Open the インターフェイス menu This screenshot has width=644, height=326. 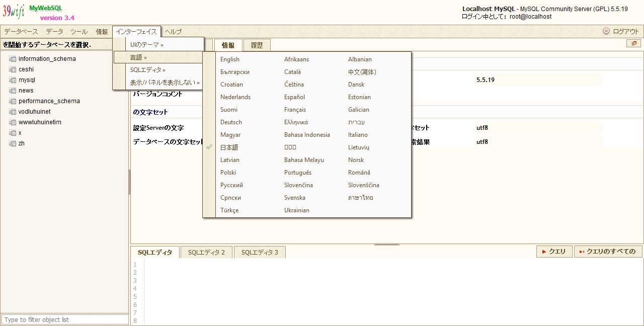pos(136,31)
